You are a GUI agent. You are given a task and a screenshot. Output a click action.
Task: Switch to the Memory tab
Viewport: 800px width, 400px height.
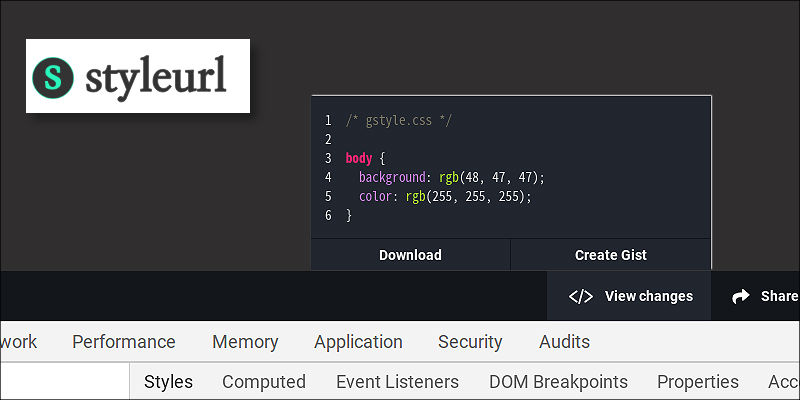pos(245,341)
